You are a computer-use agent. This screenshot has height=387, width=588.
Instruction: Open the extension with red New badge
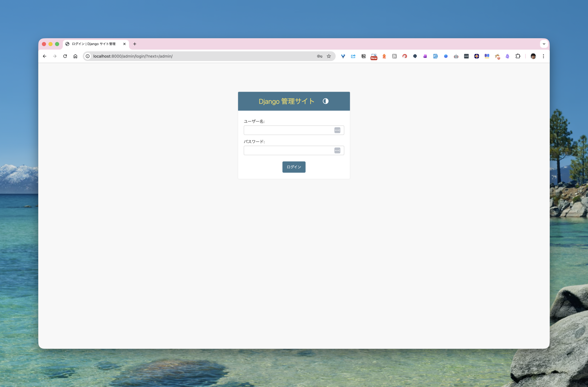tap(374, 56)
